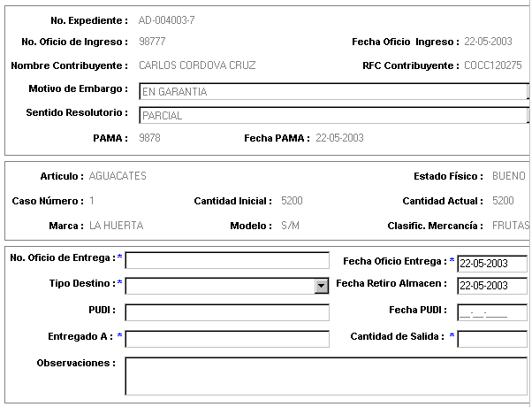Viewport: 532px width, 407px height.
Task: Click the Cantidad Inicial value 5200
Action: pos(292,201)
